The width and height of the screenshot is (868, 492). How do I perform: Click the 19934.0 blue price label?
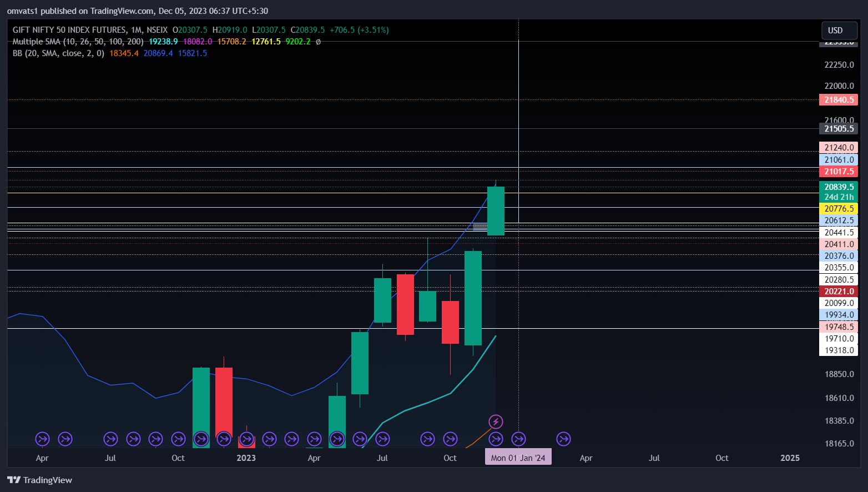[x=839, y=315]
